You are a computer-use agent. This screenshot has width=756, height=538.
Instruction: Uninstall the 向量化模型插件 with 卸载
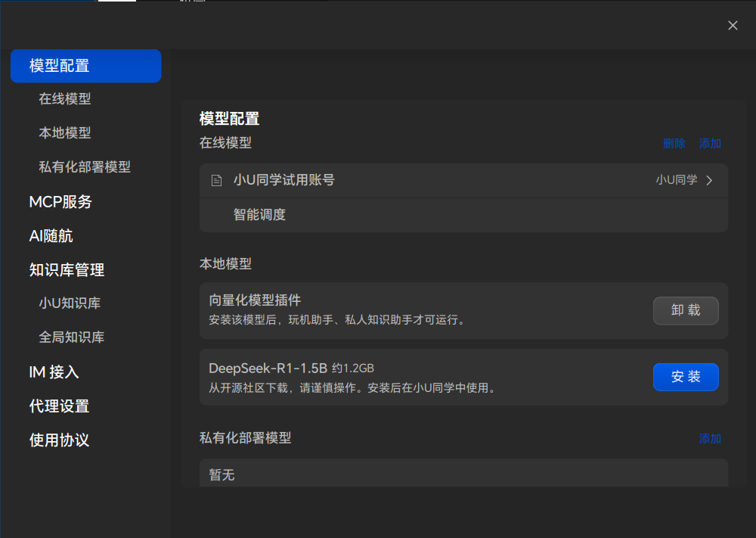pyautogui.click(x=686, y=310)
